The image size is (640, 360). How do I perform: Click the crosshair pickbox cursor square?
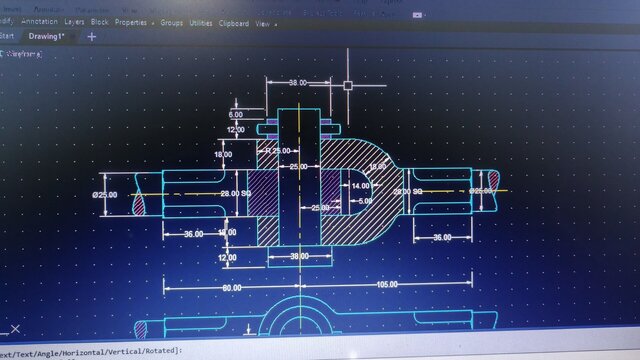pyautogui.click(x=348, y=85)
